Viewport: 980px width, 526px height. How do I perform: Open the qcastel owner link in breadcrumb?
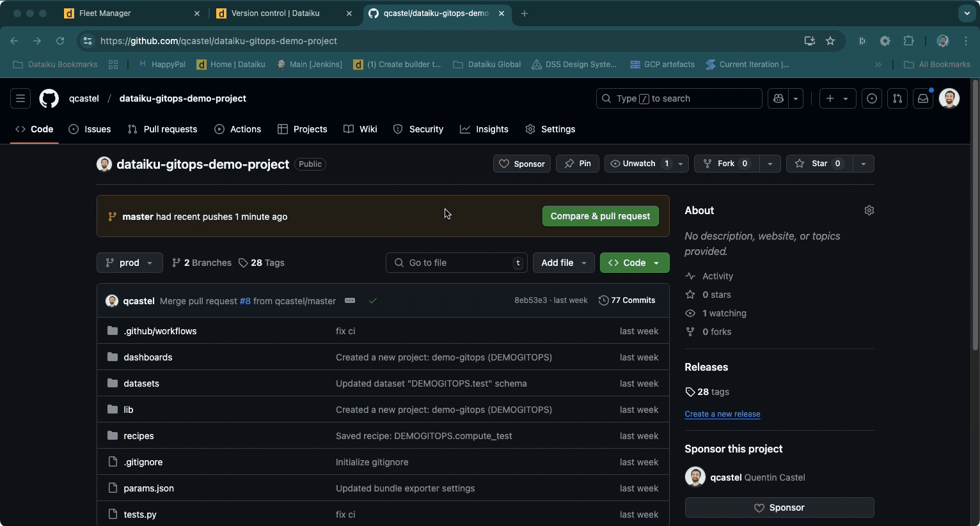84,98
